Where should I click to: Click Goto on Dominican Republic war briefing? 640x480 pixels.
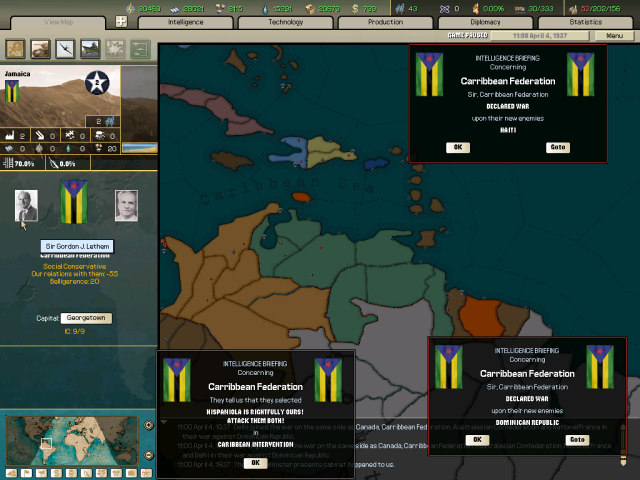(x=577, y=440)
